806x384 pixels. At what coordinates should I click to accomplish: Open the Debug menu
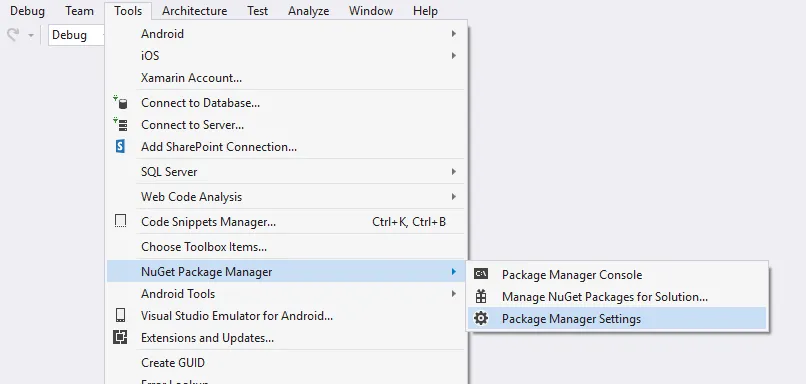(27, 11)
